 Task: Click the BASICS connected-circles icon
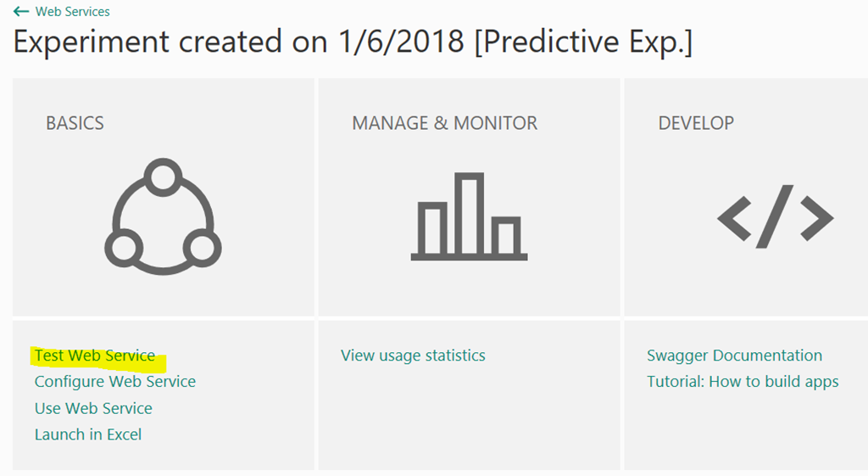(164, 216)
